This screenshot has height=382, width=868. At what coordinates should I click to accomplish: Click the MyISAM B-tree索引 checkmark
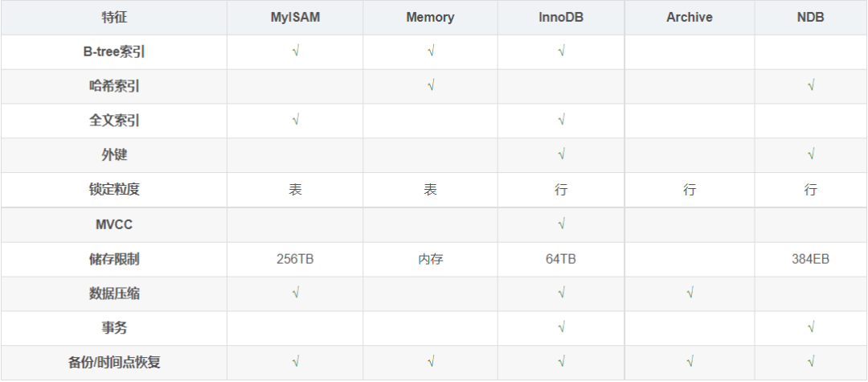296,51
